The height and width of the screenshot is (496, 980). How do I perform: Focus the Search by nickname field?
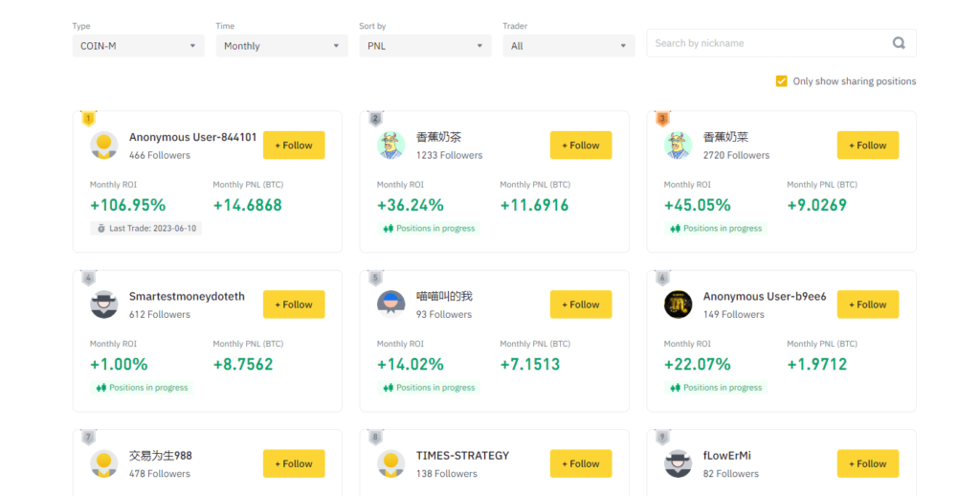[781, 43]
